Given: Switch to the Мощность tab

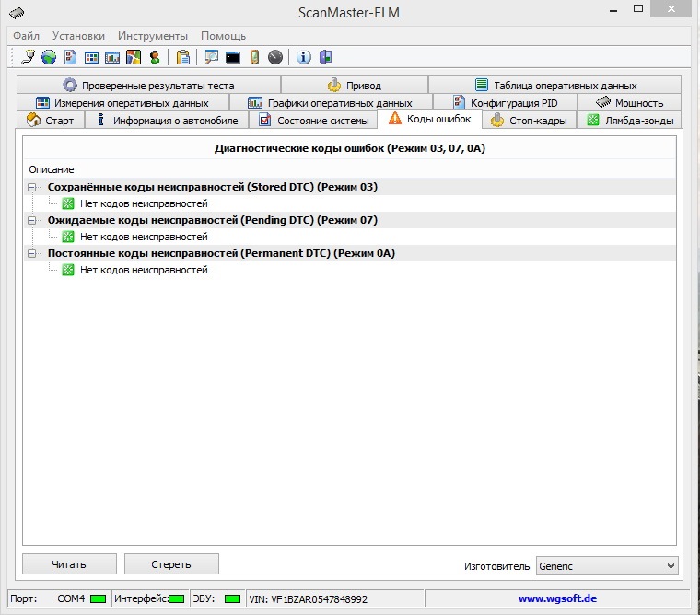Looking at the screenshot, I should click(x=629, y=102).
